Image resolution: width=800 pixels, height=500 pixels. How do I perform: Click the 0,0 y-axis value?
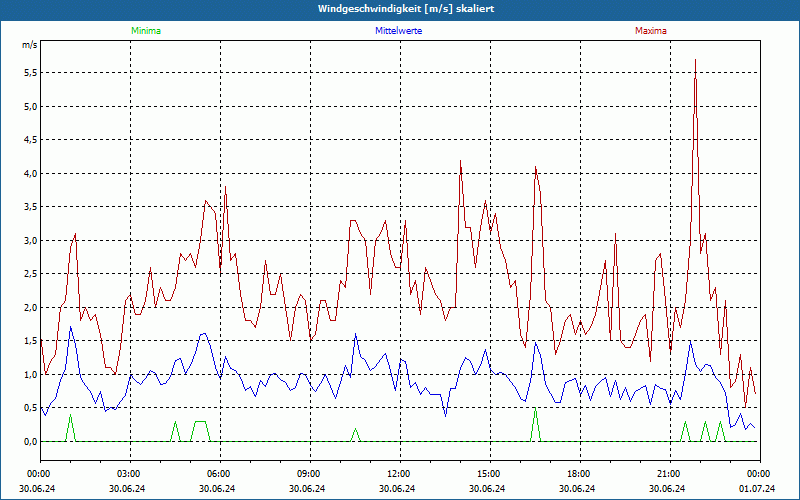tap(31, 441)
